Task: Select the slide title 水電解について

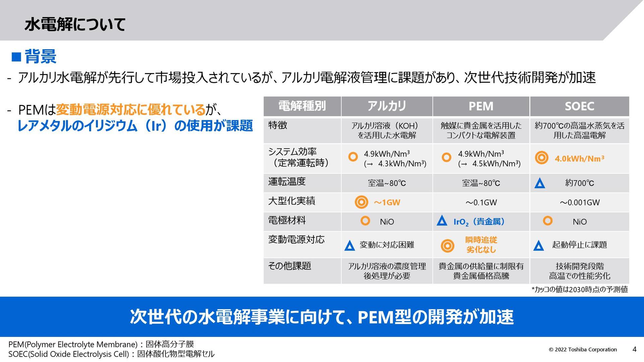Action: (x=75, y=24)
